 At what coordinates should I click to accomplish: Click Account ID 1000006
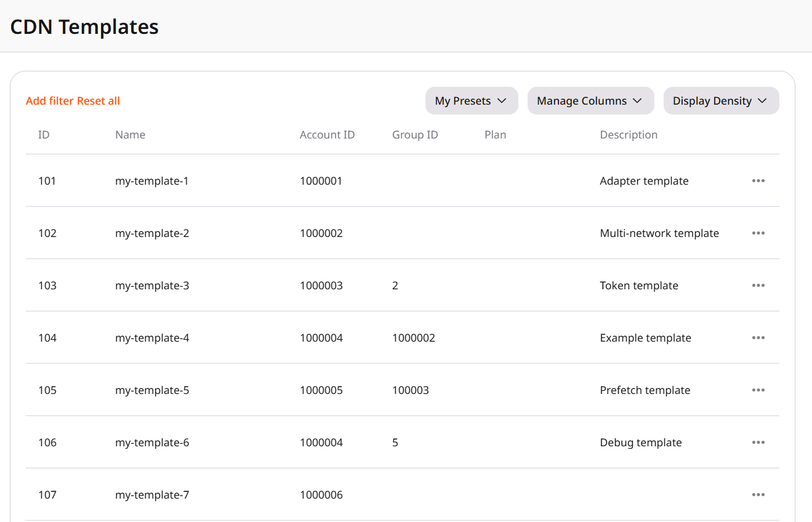[321, 495]
